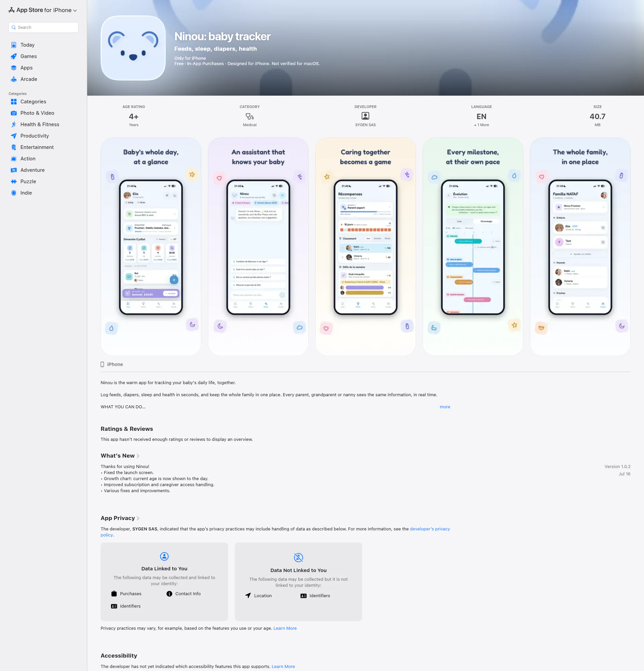
Task: Click the 'Version 1.0.2' text
Action: 617,467
